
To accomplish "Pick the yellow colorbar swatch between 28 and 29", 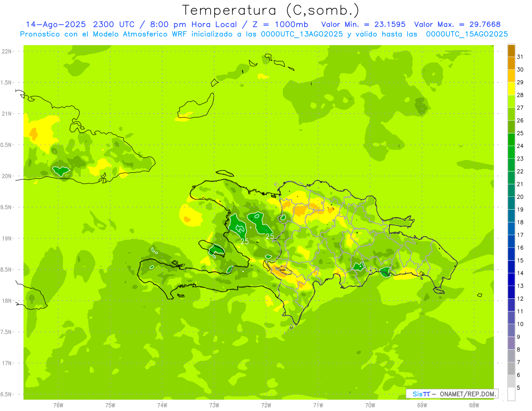I will point(511,89).
